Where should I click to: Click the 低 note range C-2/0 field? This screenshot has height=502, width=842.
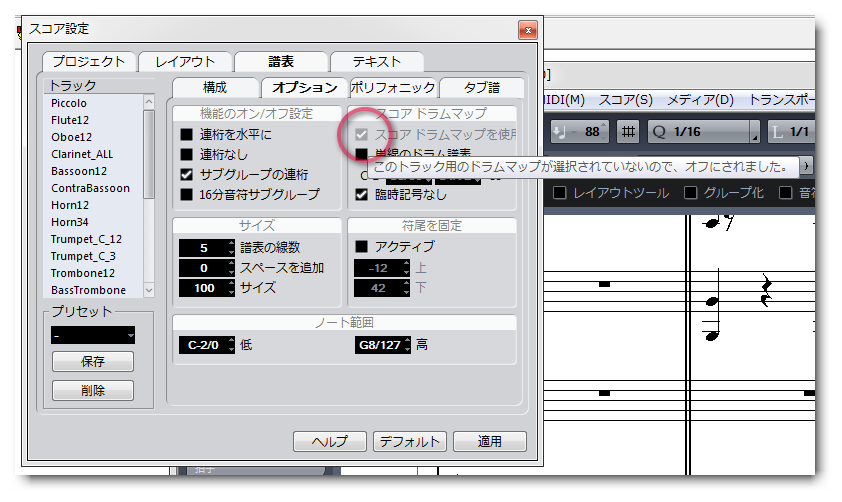204,345
